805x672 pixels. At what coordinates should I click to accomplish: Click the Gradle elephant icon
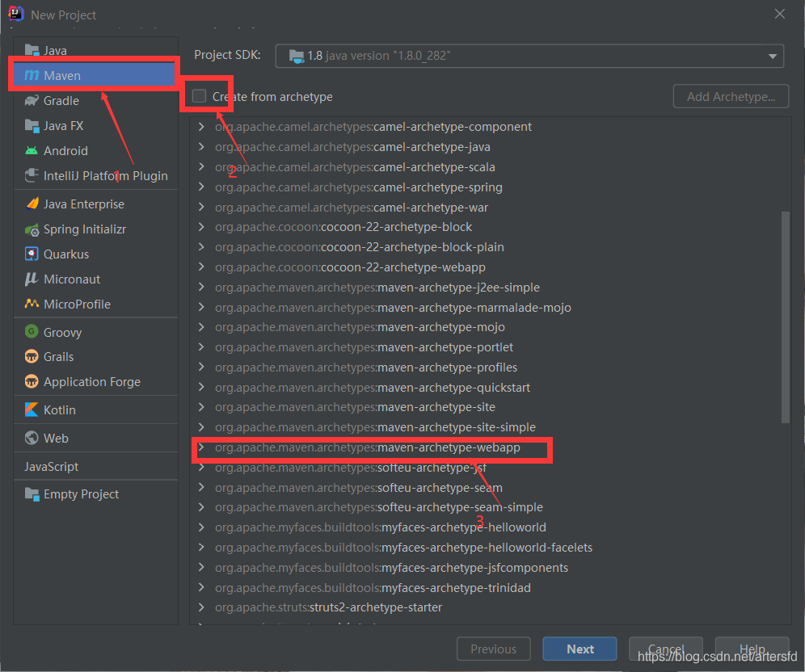point(32,100)
